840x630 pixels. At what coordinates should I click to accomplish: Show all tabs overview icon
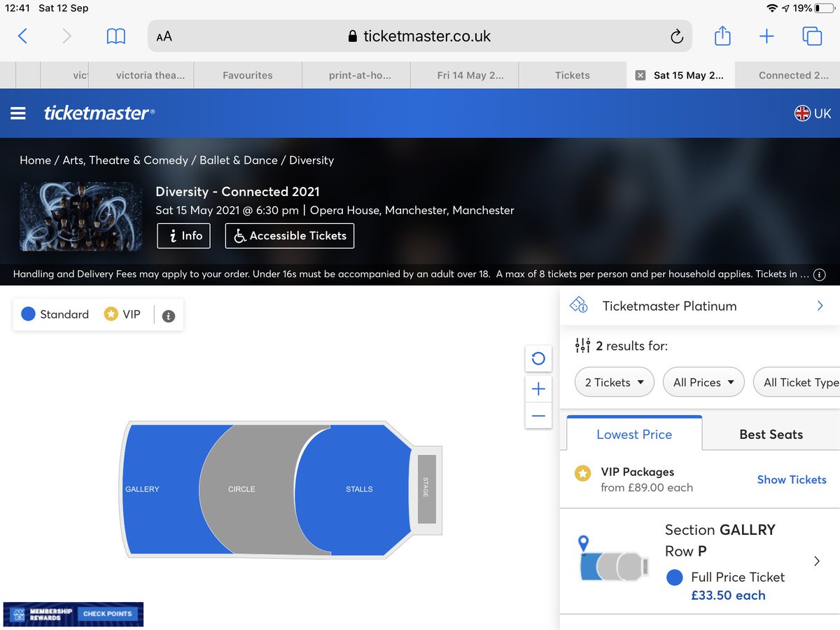[812, 36]
